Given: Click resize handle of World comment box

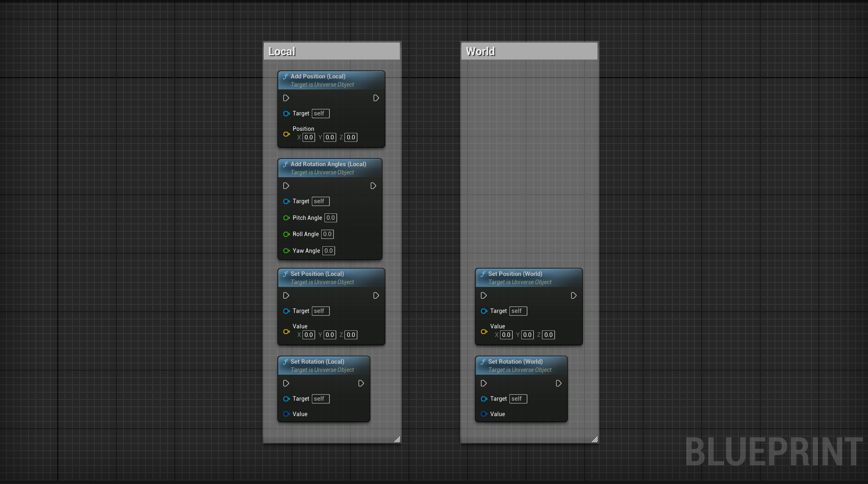Looking at the screenshot, I should click(595, 439).
